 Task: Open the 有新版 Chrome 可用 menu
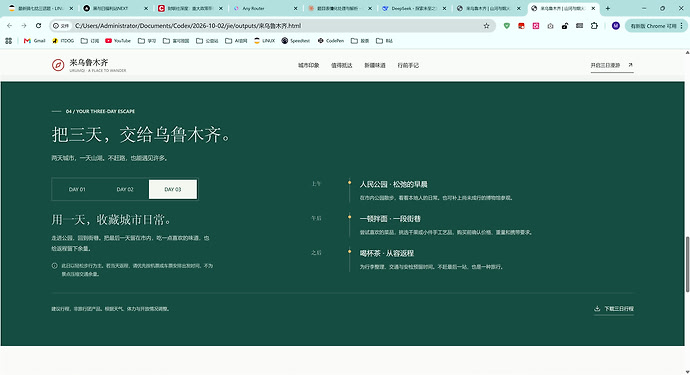pyautogui.click(x=656, y=26)
